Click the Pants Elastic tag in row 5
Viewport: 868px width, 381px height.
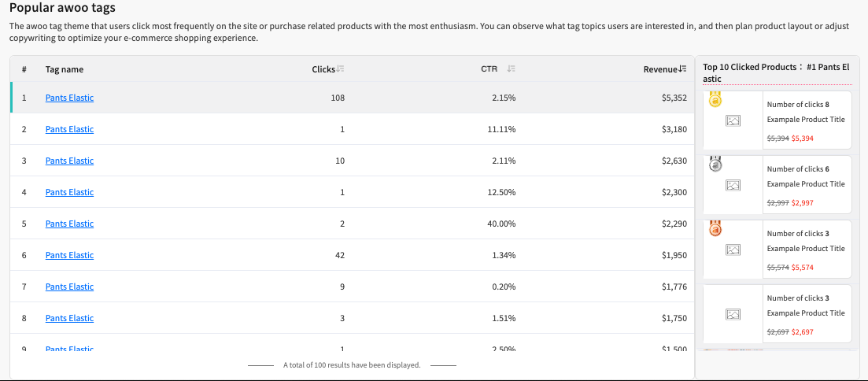pos(69,224)
